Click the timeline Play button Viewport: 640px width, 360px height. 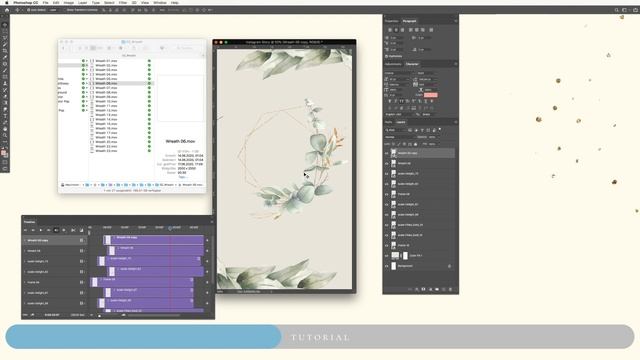[x=41, y=230]
